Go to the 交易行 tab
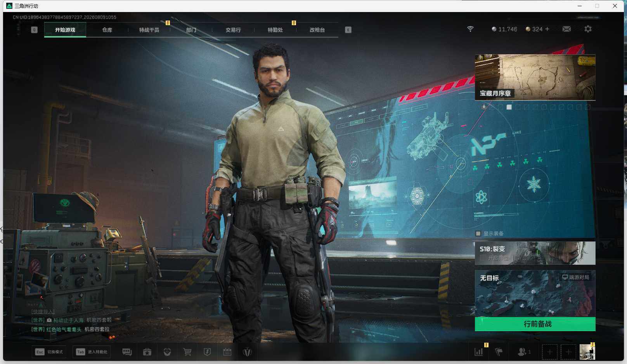 tap(233, 30)
